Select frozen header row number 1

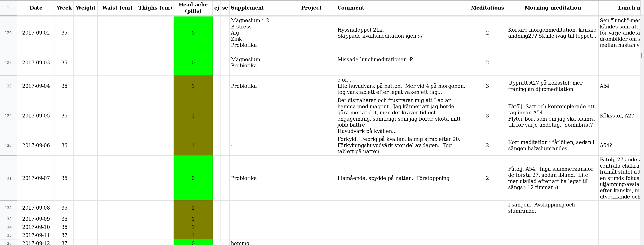(8, 8)
